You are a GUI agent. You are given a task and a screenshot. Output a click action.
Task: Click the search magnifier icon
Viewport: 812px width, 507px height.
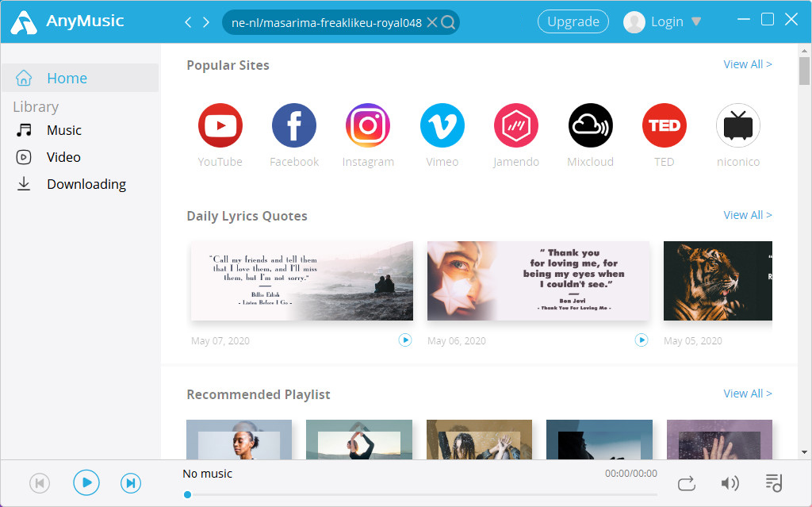[449, 22]
